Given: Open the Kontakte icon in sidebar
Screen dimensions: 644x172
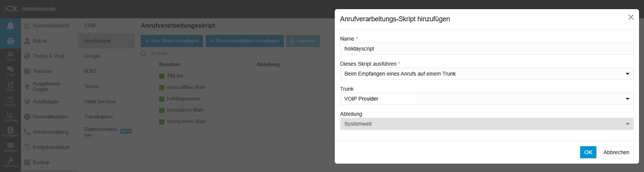Looking at the screenshot, I should [10, 132].
